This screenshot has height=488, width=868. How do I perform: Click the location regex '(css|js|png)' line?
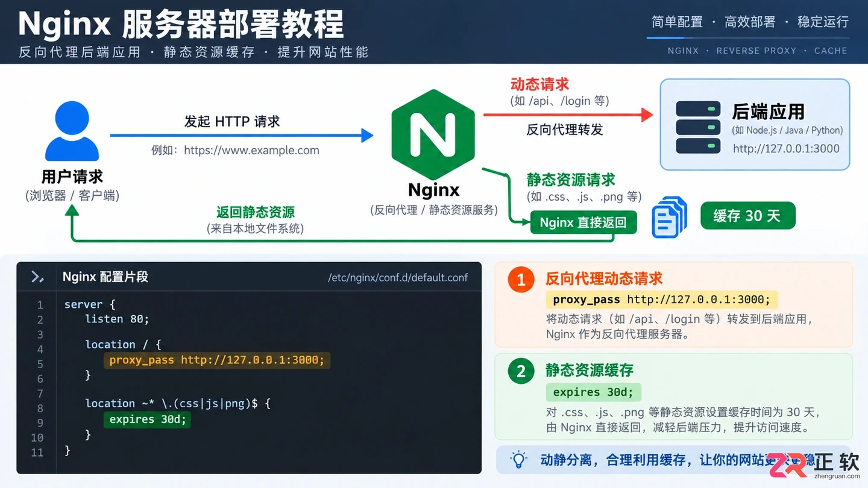[x=178, y=404]
